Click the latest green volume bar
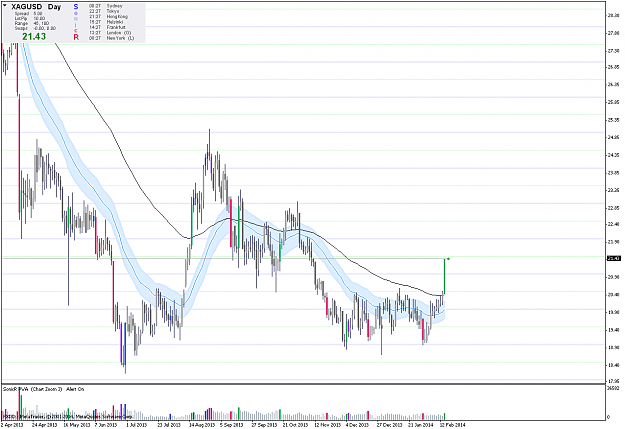 pyautogui.click(x=444, y=416)
